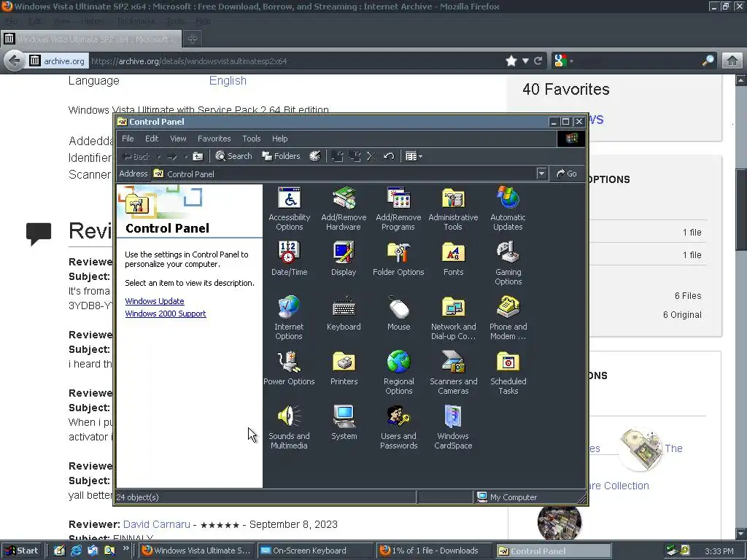Open the Help menu in Control Panel
Image resolution: width=747 pixels, height=560 pixels.
click(279, 139)
